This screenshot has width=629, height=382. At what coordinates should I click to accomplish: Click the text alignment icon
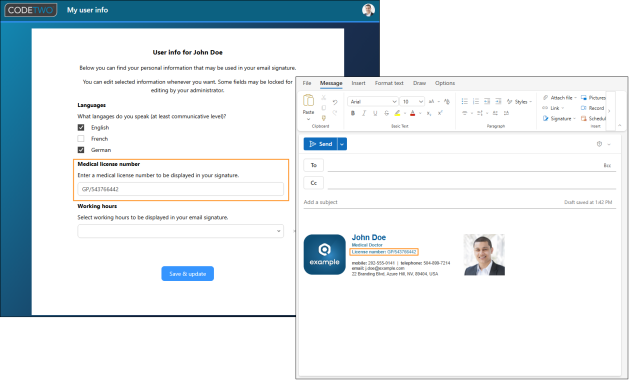465,113
